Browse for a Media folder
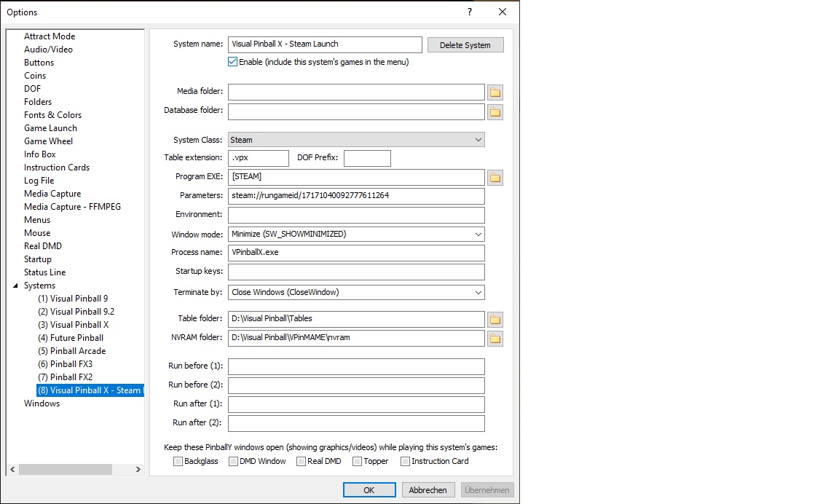839x504 pixels. [495, 92]
